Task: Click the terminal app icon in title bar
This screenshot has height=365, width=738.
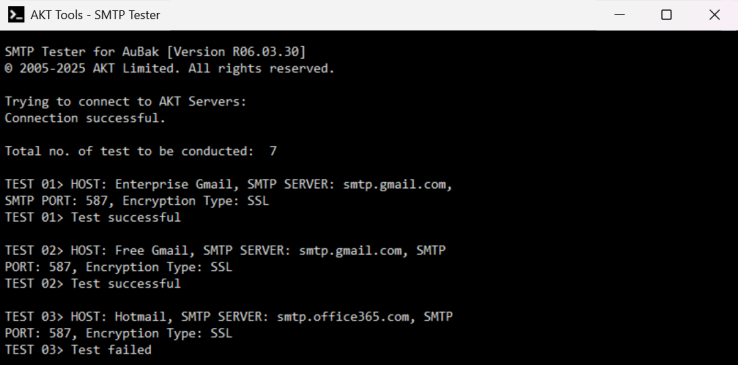Action: [16, 15]
